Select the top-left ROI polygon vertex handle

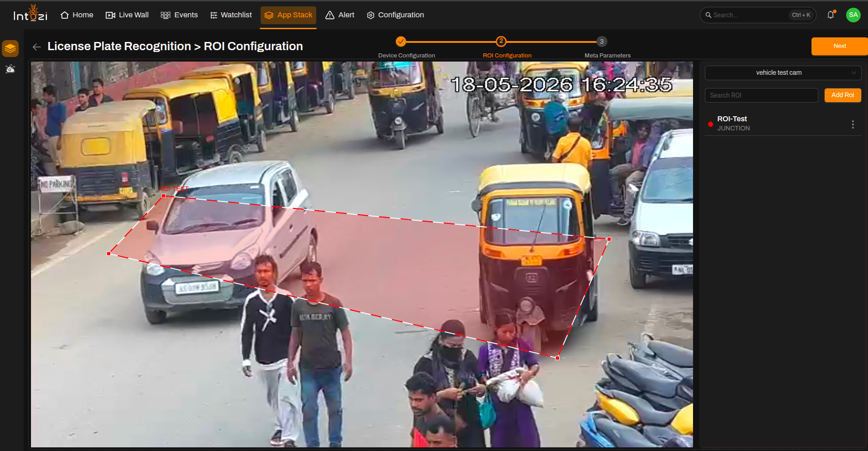[164, 196]
